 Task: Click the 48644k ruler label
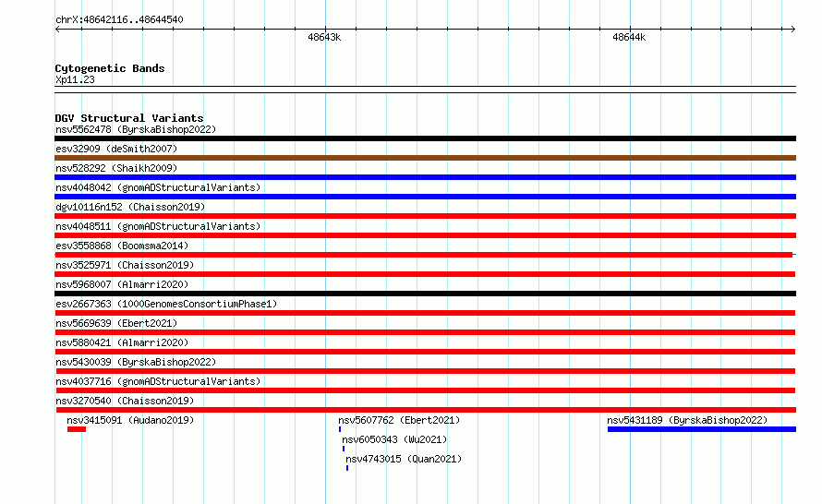click(629, 37)
